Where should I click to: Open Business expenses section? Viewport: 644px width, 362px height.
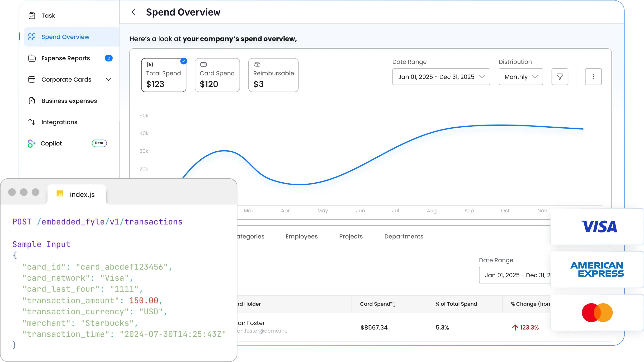point(69,101)
